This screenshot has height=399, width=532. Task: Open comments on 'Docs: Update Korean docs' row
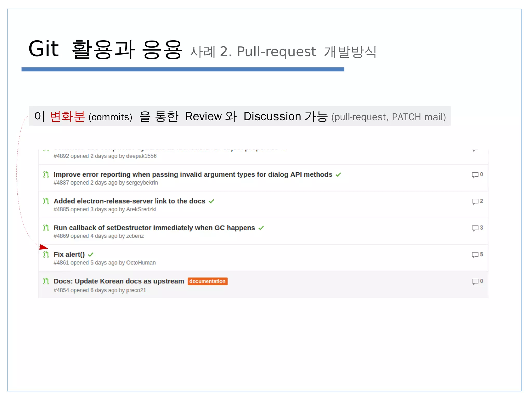[477, 281]
